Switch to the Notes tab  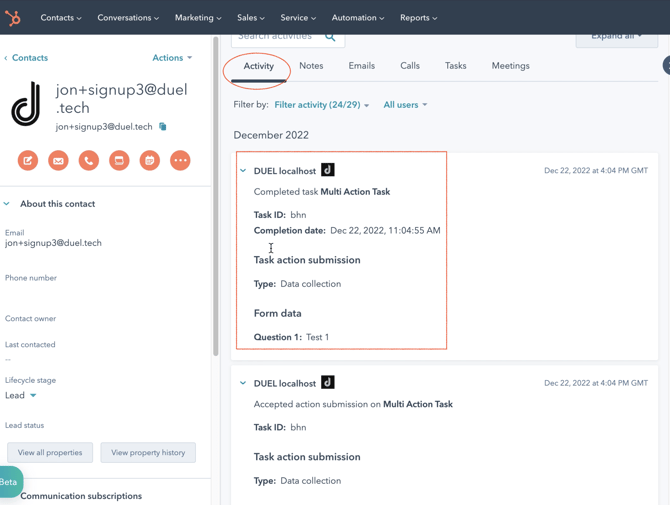point(311,66)
